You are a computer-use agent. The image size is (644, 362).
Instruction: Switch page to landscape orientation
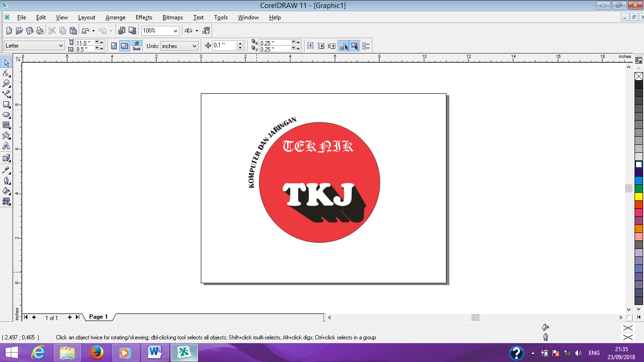click(124, 45)
